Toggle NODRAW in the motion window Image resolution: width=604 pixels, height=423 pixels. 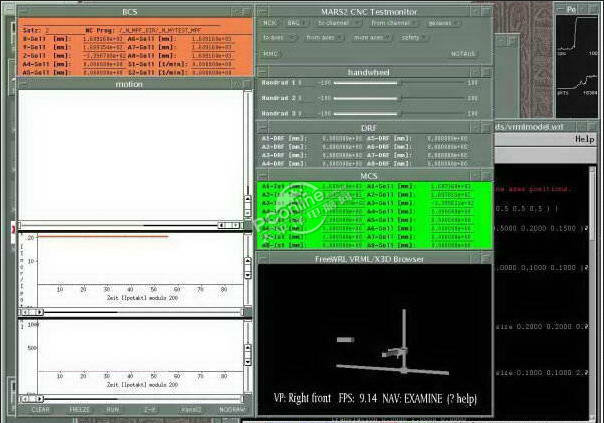tap(232, 409)
